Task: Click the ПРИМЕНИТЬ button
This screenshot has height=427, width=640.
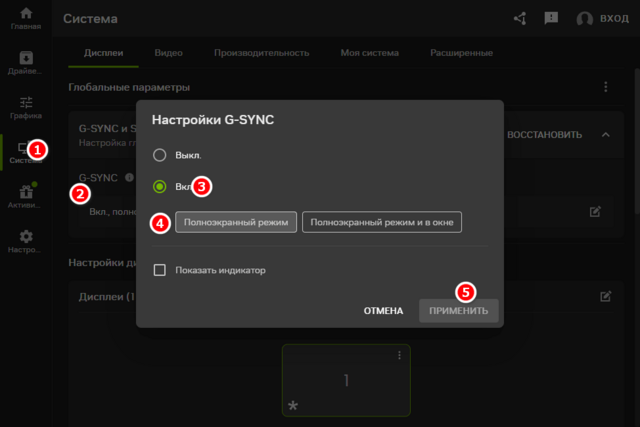Action: [x=458, y=311]
